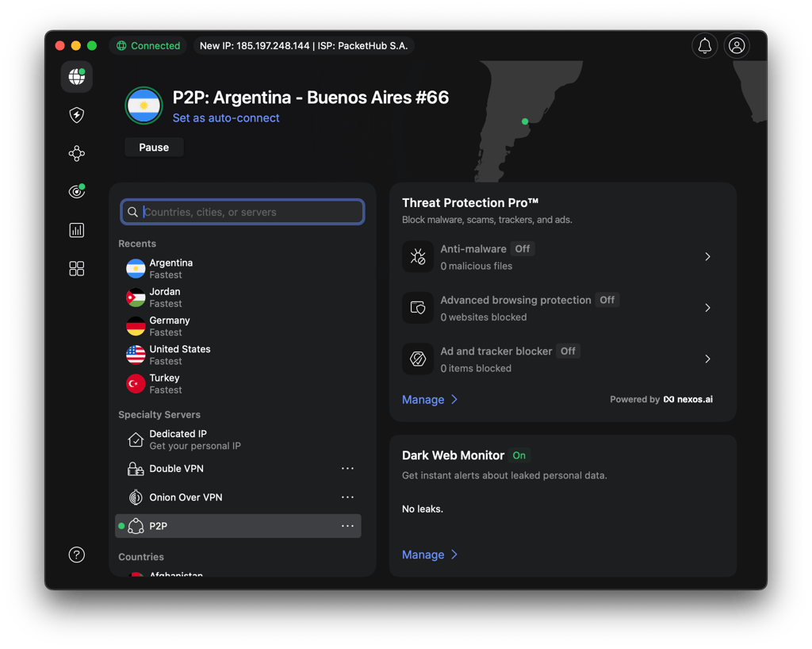Screen dimensions: 812x649
Task: Click the Double VPN padlocks icon
Action: tap(136, 469)
